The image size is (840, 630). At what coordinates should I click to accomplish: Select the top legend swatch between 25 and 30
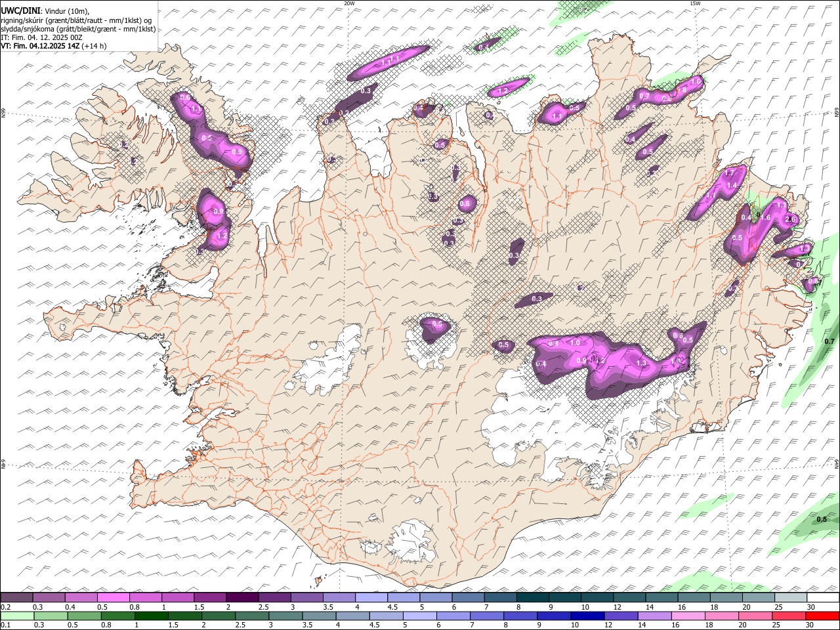point(790,597)
